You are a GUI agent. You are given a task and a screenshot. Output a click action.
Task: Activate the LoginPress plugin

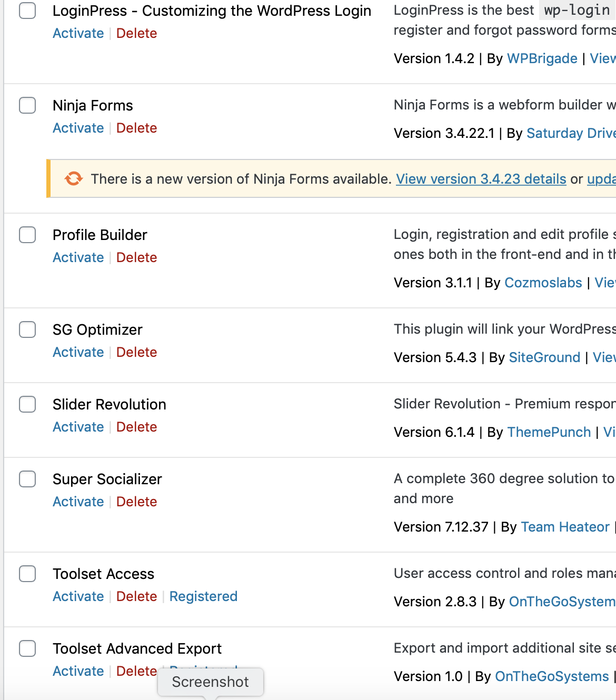78,33
